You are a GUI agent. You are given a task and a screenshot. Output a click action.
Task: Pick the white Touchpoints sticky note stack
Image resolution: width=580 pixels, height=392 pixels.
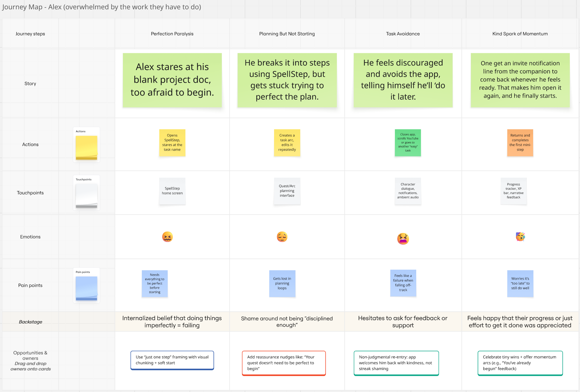point(87,196)
